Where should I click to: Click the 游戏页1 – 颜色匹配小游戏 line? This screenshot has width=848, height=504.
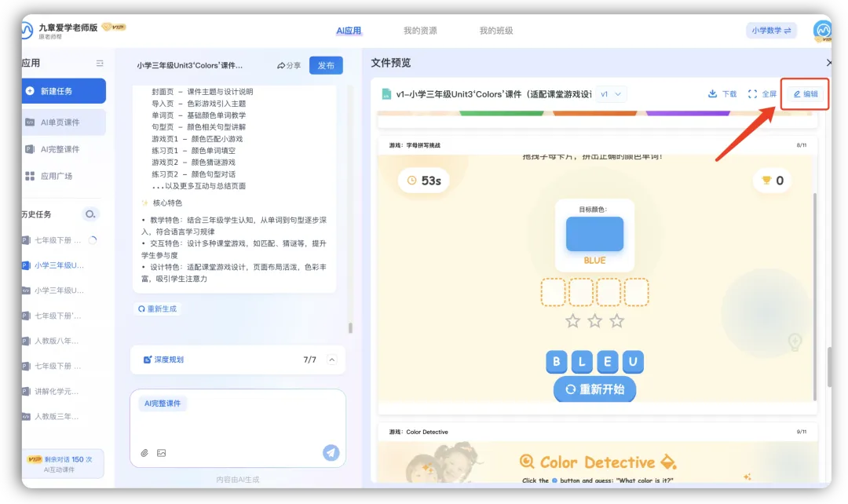(x=197, y=139)
